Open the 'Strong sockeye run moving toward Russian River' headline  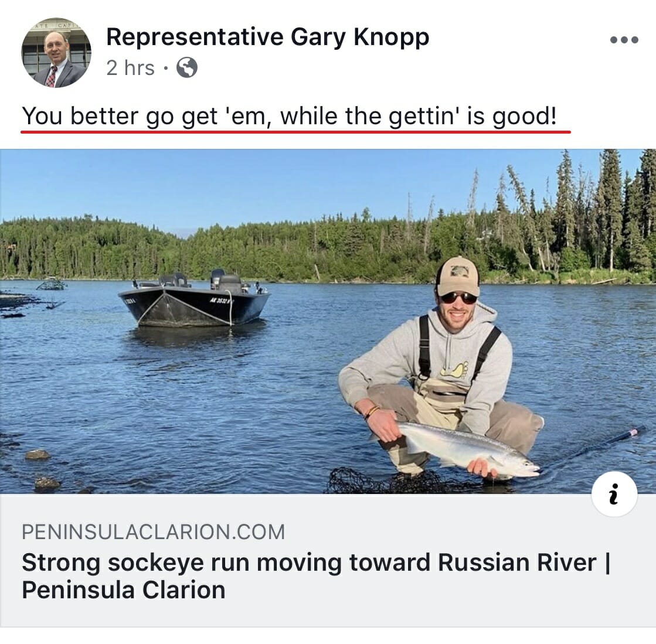[316, 562]
